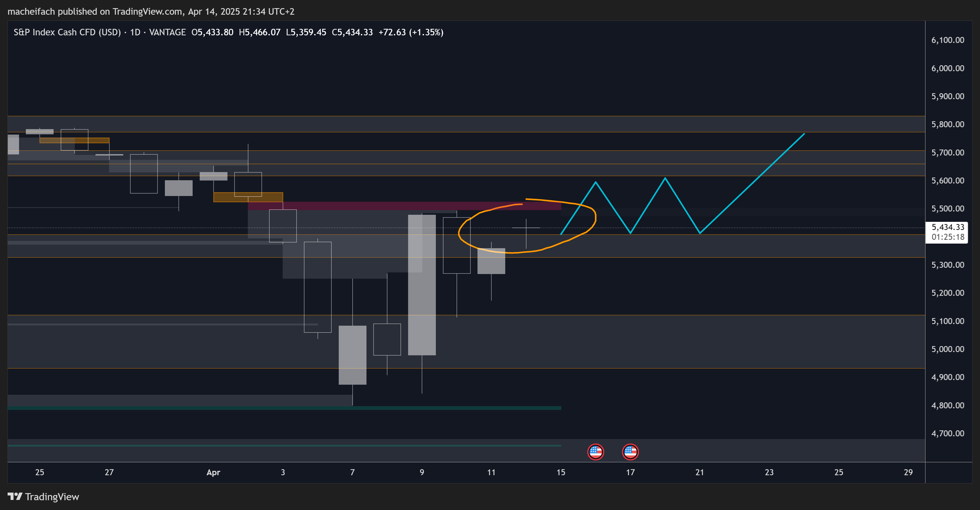Click the 1D interval label in header
This screenshot has height=510, width=980.
(x=135, y=32)
